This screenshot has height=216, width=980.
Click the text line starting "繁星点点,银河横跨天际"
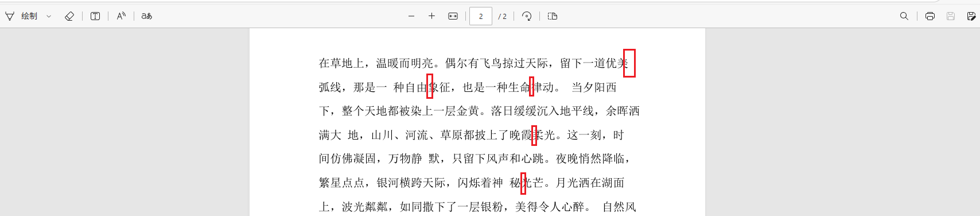pos(472,183)
